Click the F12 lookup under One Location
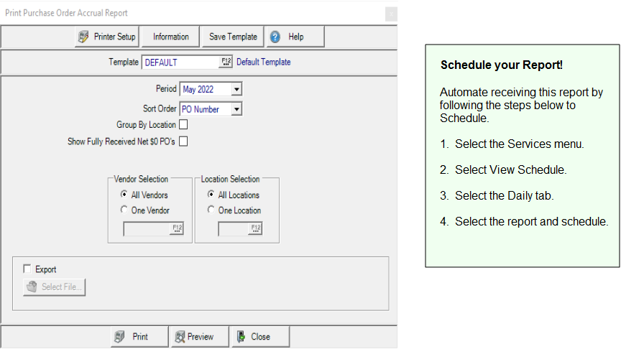644x349 pixels. pyautogui.click(x=254, y=229)
